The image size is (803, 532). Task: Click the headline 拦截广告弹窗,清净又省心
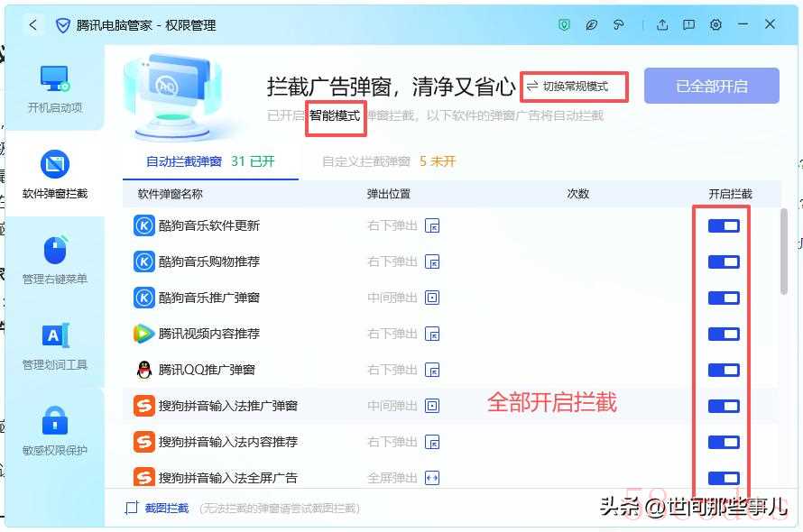391,87
